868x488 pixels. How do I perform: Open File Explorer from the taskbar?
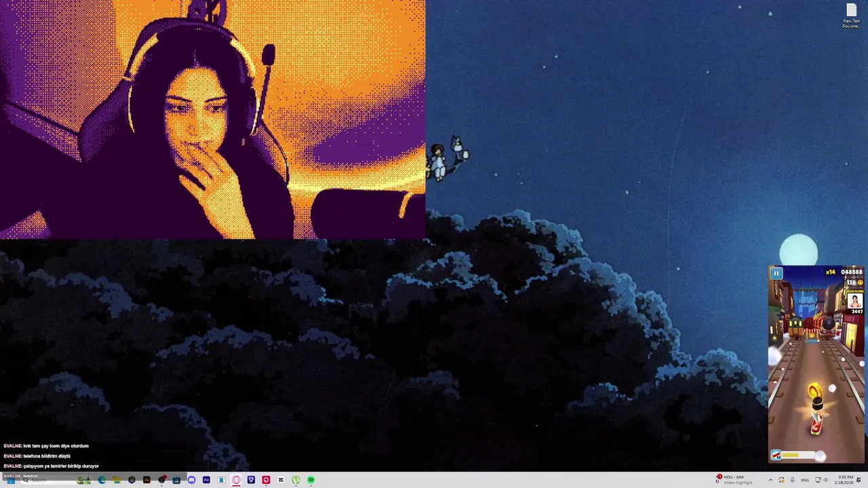pyautogui.click(x=117, y=480)
